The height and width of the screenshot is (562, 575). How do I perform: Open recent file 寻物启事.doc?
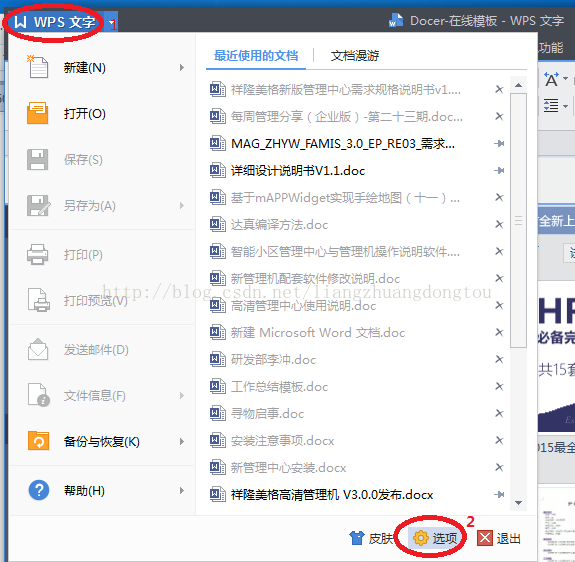267,414
